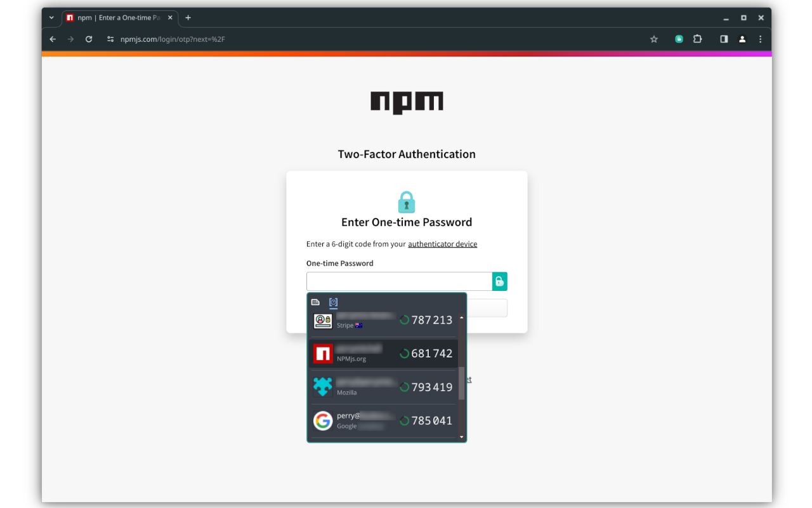Open a new browser tab
The height and width of the screenshot is (508, 812).
pyautogui.click(x=188, y=18)
